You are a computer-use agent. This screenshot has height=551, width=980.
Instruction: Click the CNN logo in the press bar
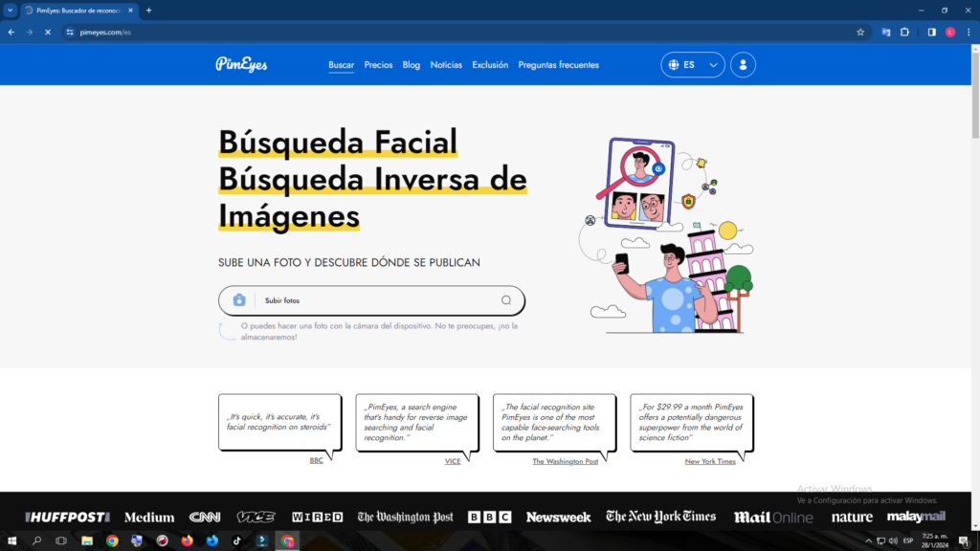(x=205, y=518)
